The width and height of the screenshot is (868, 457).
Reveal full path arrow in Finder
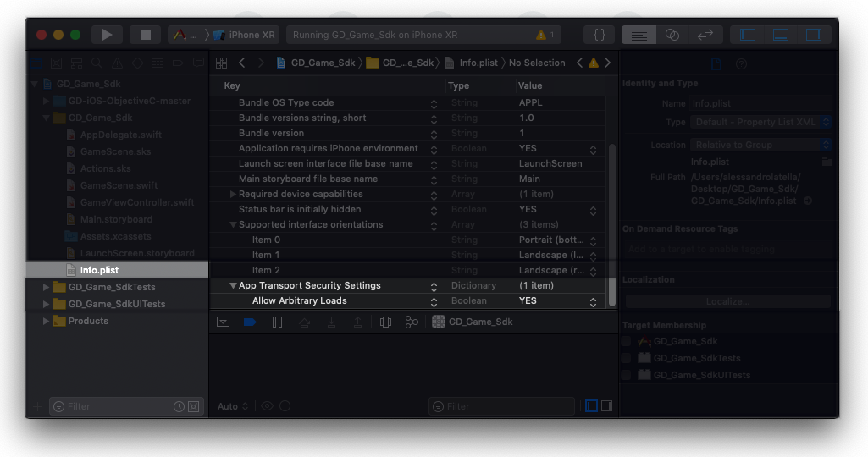pyautogui.click(x=808, y=201)
